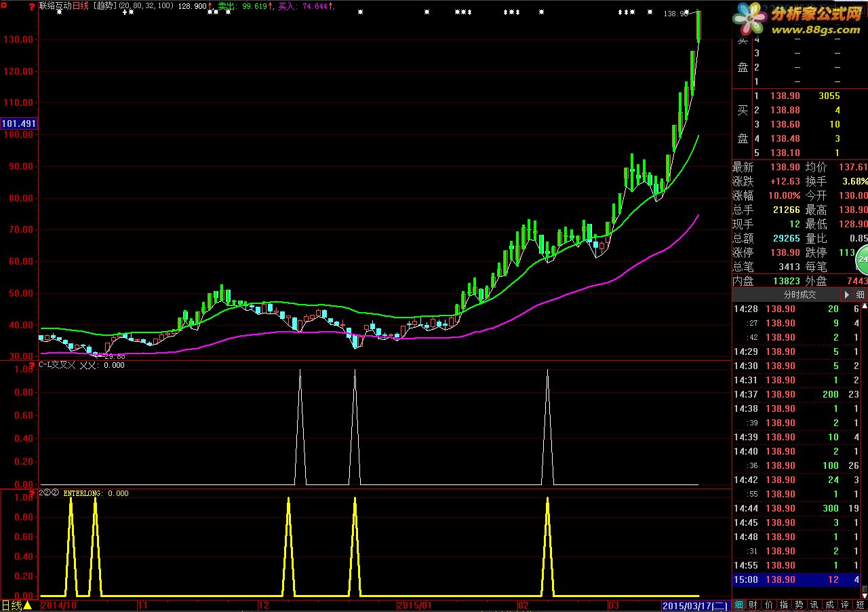Screen dimensions: 868x612
Task: Switch to the 评 tab
Action: [844, 605]
